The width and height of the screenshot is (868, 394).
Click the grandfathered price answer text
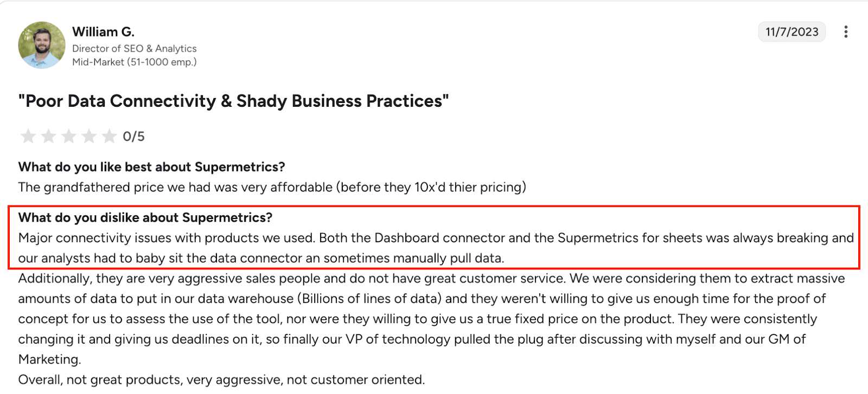click(271, 187)
